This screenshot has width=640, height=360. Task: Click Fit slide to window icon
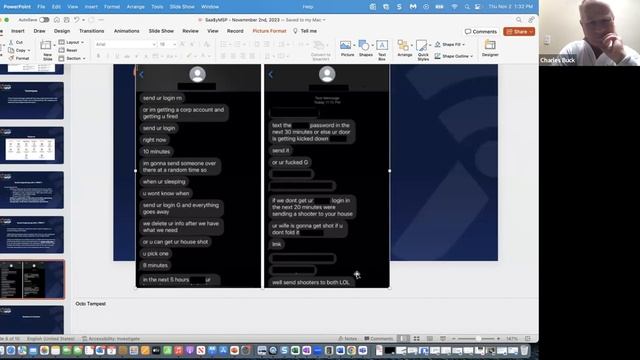(x=528, y=338)
